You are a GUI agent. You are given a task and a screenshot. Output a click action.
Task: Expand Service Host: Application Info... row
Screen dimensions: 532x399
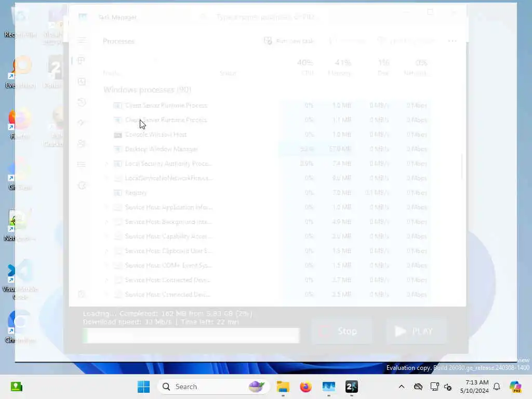click(107, 207)
